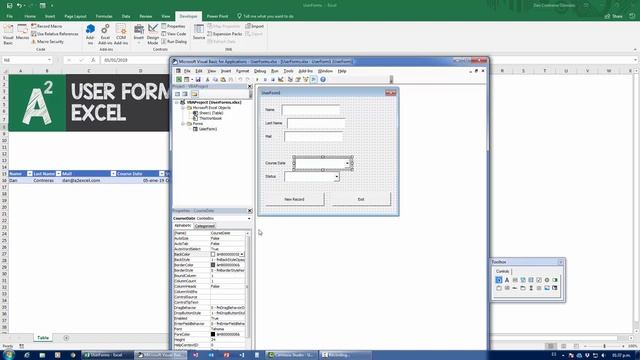The image size is (640, 360).
Task: Close the Project Explorer pane
Action: tap(250, 87)
